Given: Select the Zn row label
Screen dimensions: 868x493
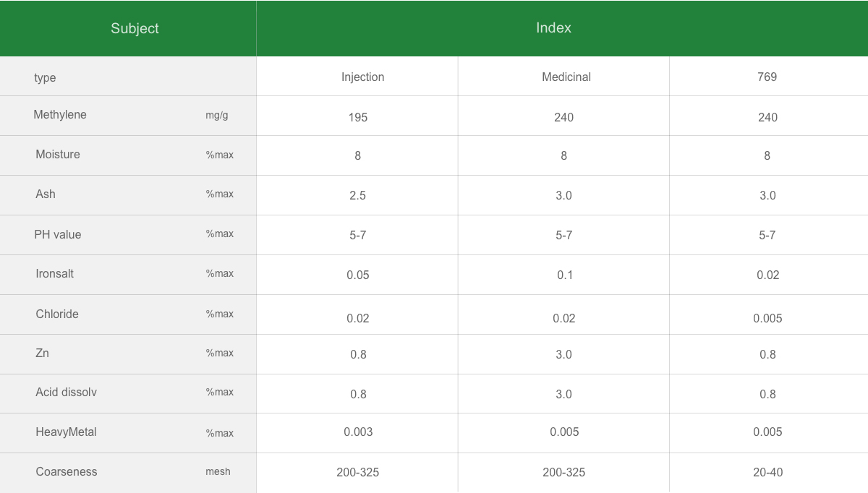Looking at the screenshot, I should coord(43,353).
